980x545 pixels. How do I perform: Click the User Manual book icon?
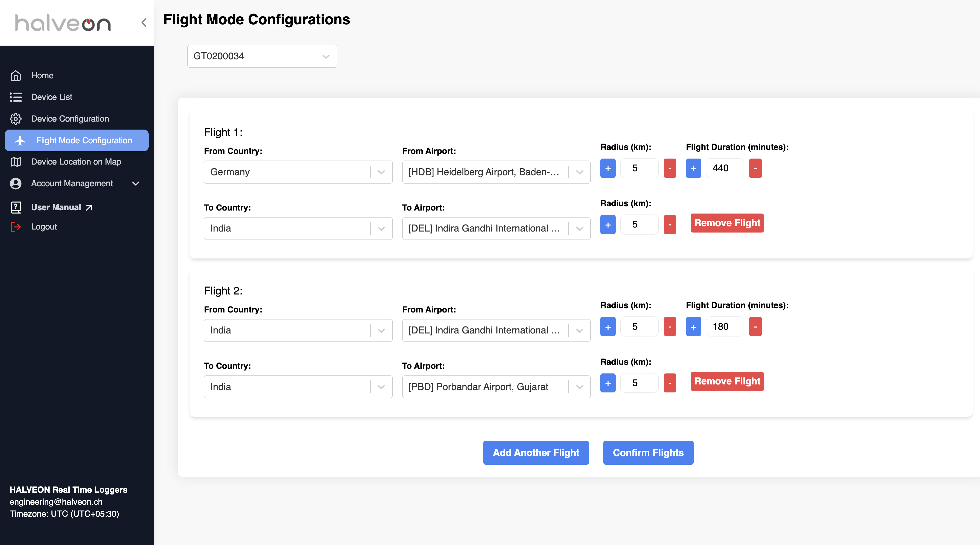(16, 207)
